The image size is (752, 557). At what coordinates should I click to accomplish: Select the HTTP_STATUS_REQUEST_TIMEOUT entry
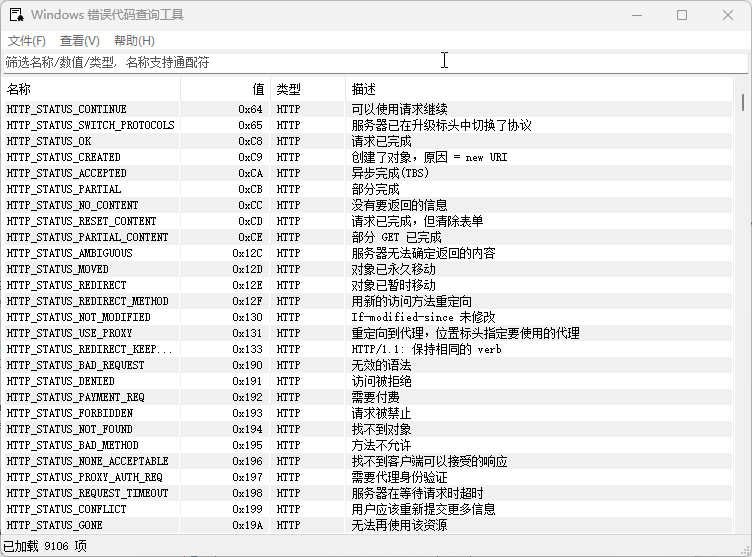coord(368,493)
